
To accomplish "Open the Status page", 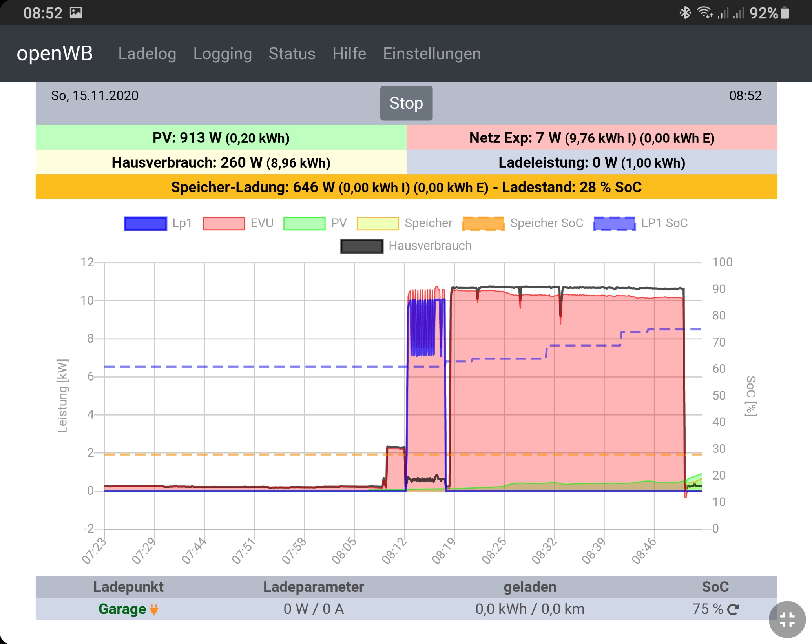I will tap(292, 54).
